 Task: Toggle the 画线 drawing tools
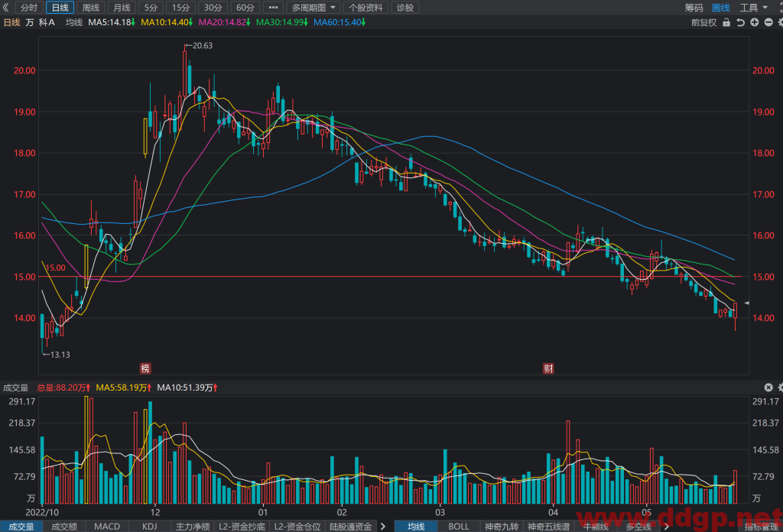[720, 8]
